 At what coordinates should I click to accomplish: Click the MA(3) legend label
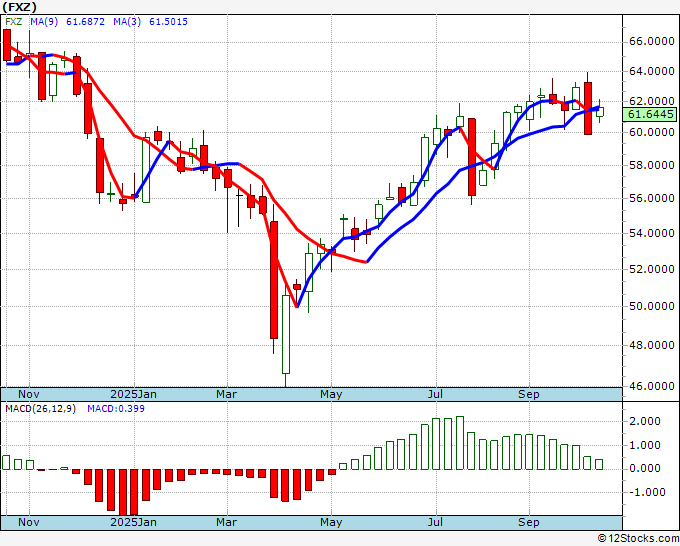tap(127, 22)
